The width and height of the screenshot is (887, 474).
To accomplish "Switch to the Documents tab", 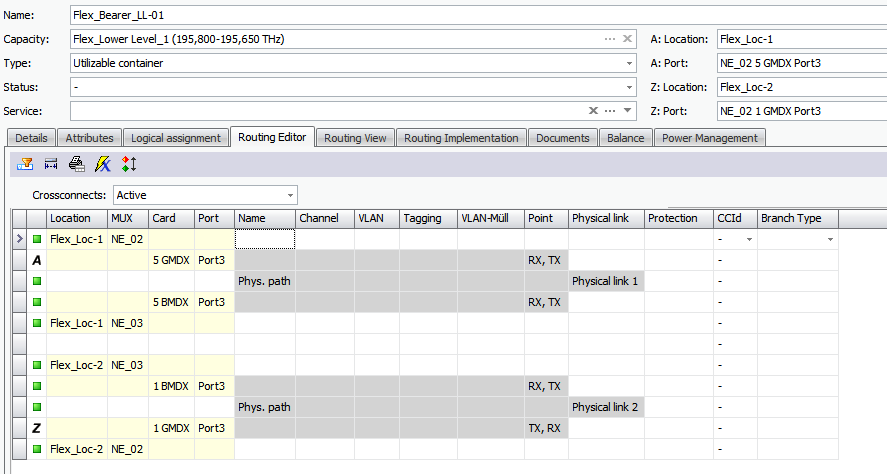I will 563,138.
